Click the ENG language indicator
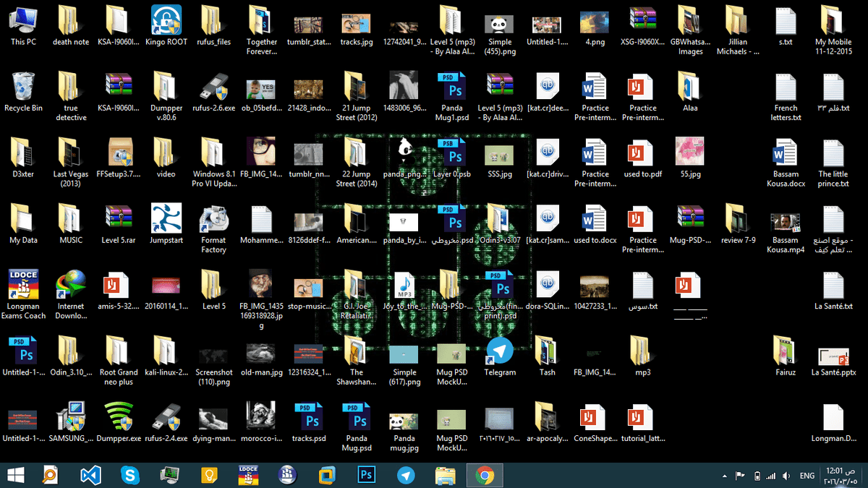Image resolution: width=868 pixels, height=488 pixels. pos(807,475)
